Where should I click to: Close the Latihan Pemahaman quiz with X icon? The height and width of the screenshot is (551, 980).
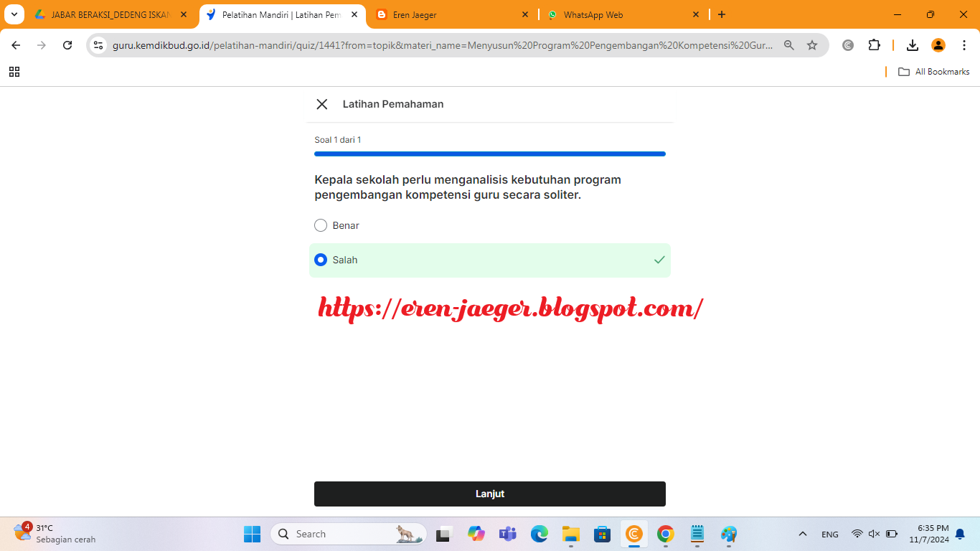point(322,104)
